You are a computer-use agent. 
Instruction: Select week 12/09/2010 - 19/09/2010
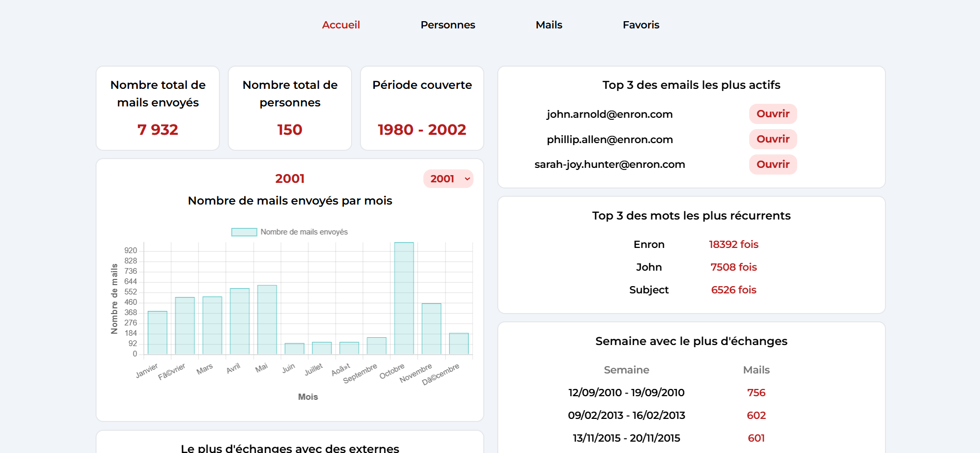(x=626, y=393)
